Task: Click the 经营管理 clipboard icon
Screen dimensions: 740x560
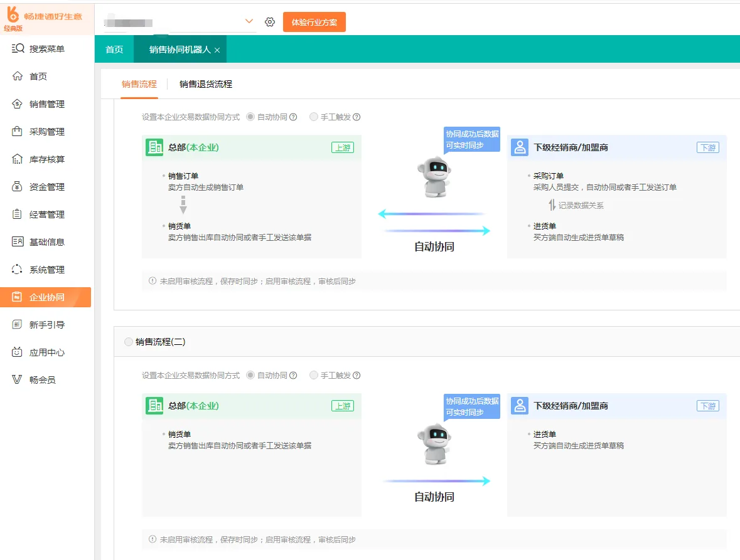Action: [x=18, y=214]
